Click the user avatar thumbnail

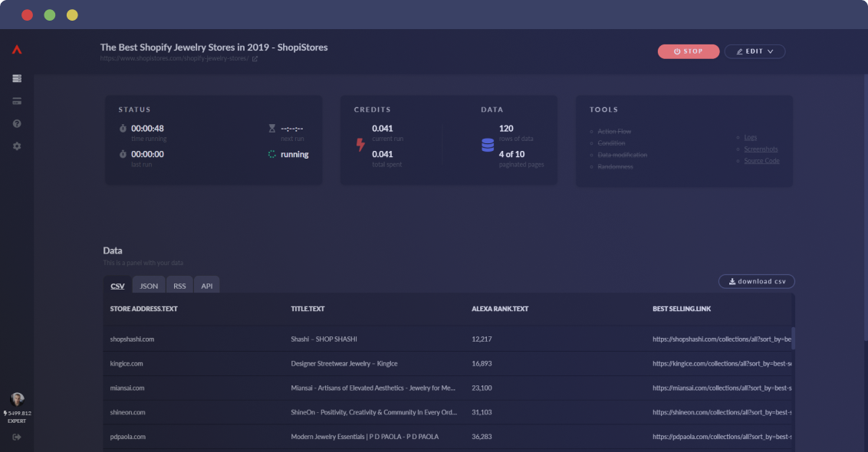tap(17, 399)
